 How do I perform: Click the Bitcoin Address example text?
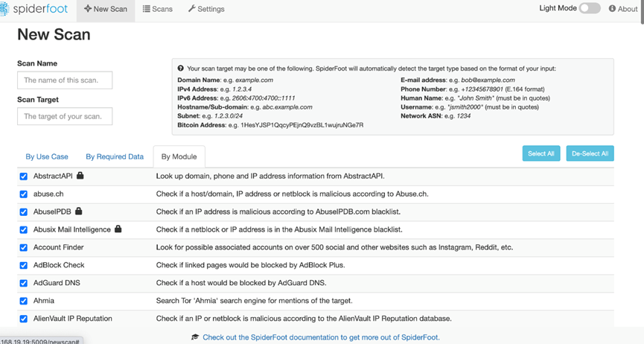270,125
